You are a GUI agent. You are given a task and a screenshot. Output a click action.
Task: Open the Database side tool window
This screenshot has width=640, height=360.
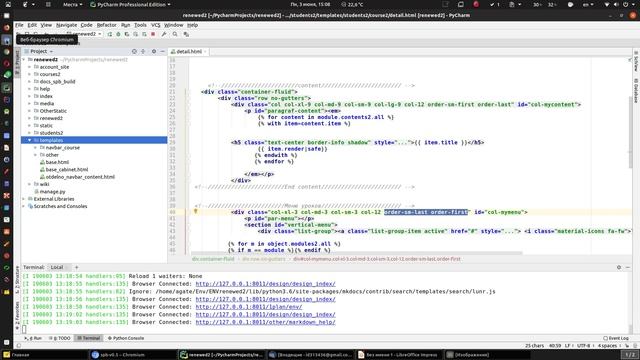click(636, 91)
